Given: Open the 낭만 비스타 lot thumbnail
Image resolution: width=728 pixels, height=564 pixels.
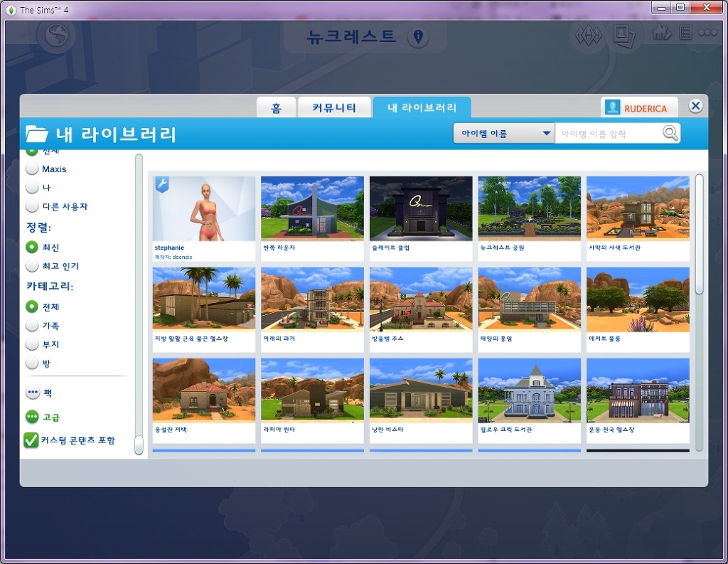Looking at the screenshot, I should (x=421, y=390).
